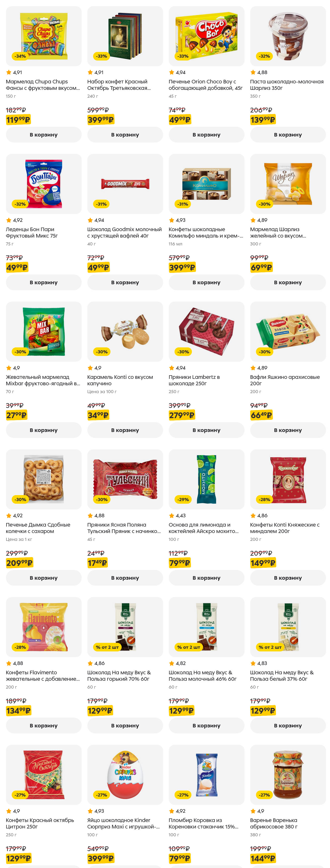Click '% от 2 шт' badge on горький шоколад
Viewport: 330px width, 868px height.
[107, 647]
